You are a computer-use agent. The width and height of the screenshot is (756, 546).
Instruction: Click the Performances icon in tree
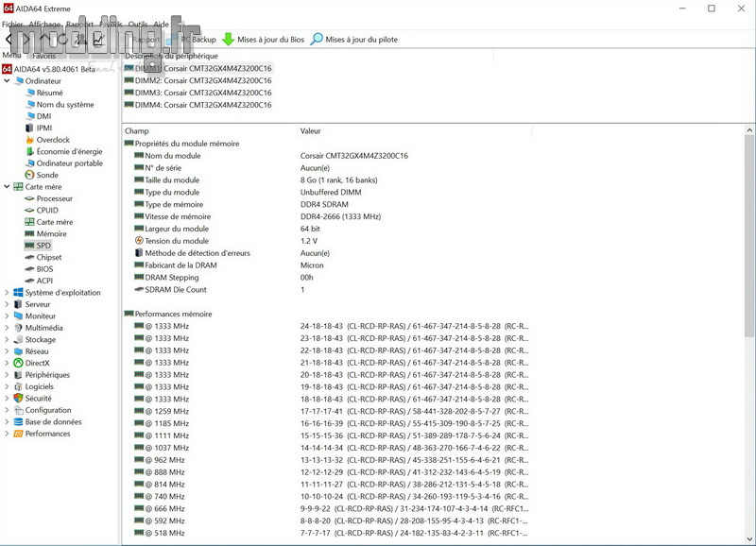pos(18,434)
